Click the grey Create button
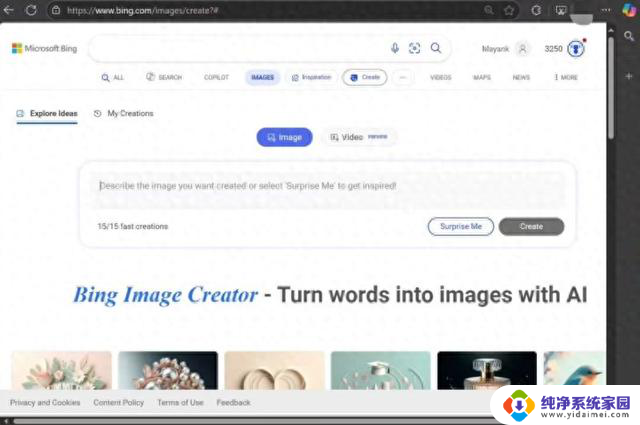Viewport: 640px width, 425px height. (531, 226)
